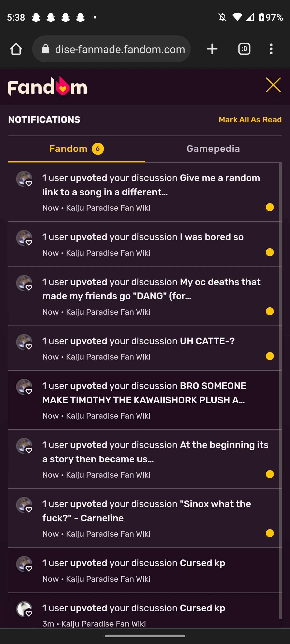Click the address bar URL field
This screenshot has width=290, height=644.
(120, 49)
